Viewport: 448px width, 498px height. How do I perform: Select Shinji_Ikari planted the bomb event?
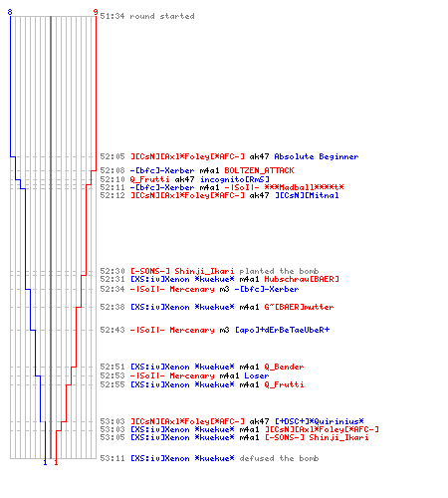tap(209, 271)
